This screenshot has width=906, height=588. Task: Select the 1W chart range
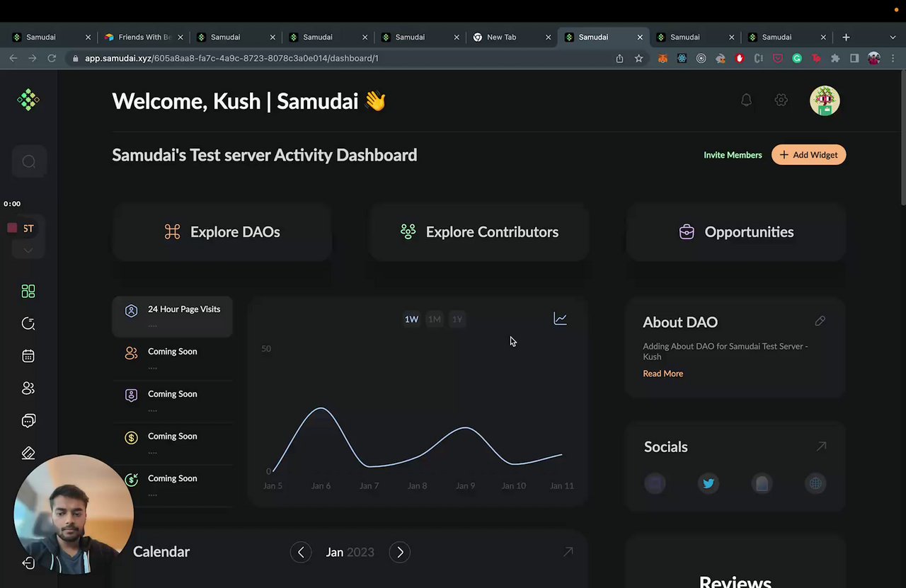(x=411, y=319)
